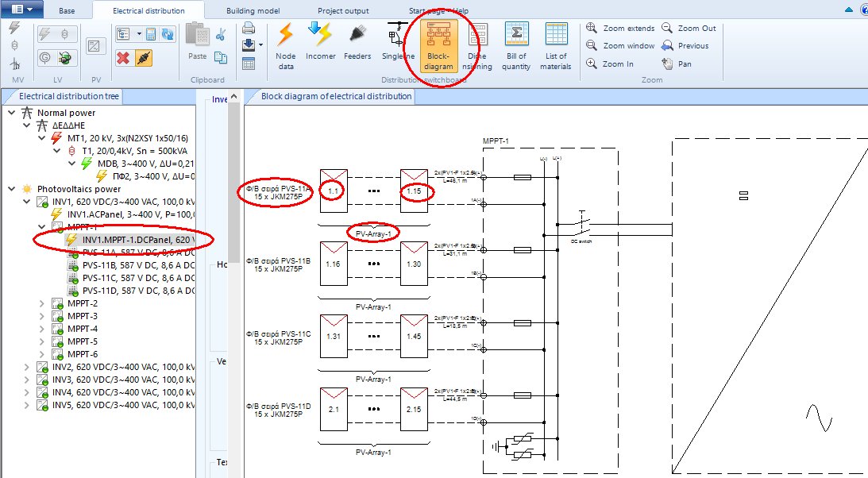868x478 pixels.
Task: Click the print icon
Action: pos(249,29)
